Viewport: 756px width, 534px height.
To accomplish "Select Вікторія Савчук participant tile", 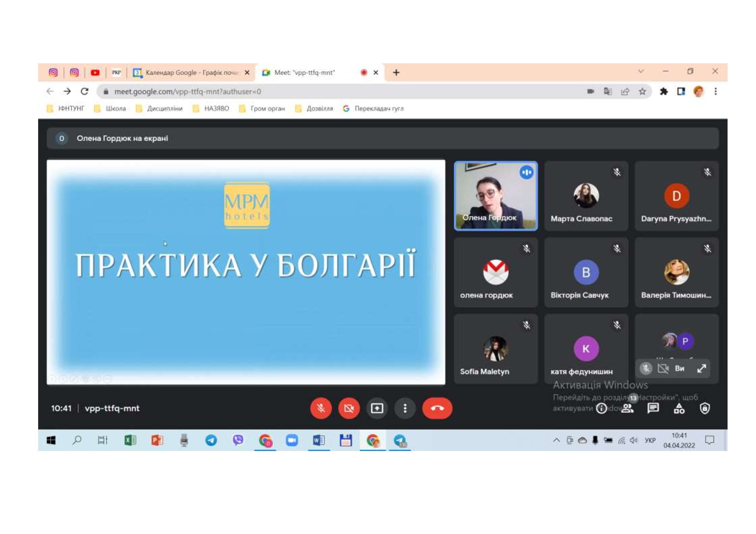I will point(586,272).
